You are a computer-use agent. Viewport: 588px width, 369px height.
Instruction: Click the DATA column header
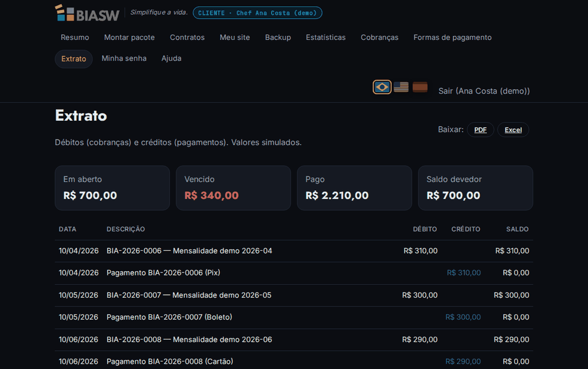click(x=68, y=229)
